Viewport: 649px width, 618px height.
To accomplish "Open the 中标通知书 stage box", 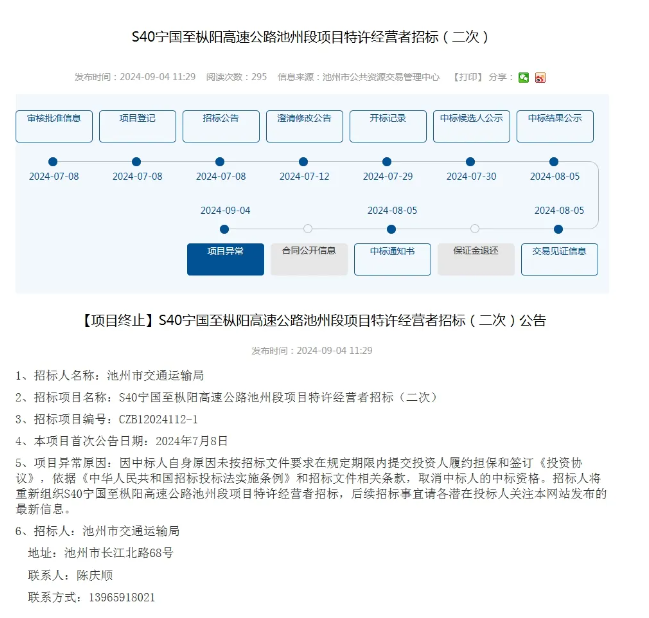I will point(392,257).
